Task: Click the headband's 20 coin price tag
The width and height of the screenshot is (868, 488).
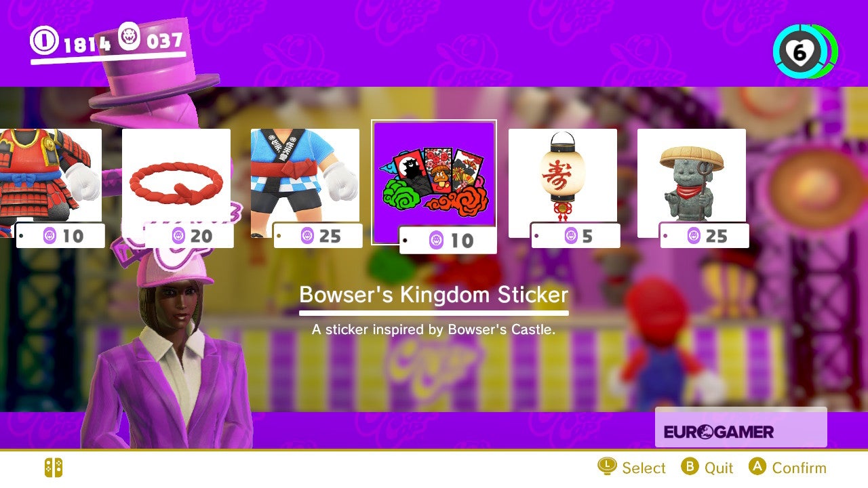Action: click(189, 236)
